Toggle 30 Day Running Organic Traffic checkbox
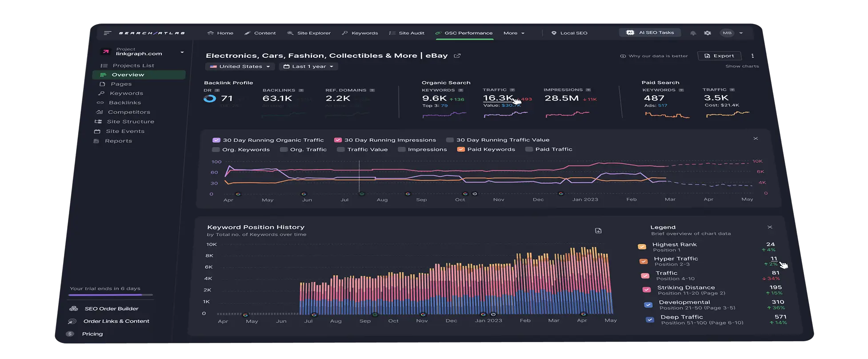Image resolution: width=868 pixels, height=359 pixels. (x=216, y=140)
